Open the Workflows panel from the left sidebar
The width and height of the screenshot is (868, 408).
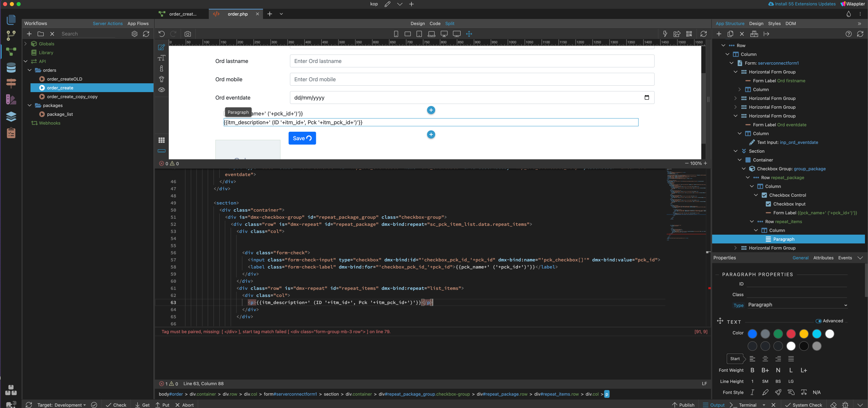tap(11, 51)
